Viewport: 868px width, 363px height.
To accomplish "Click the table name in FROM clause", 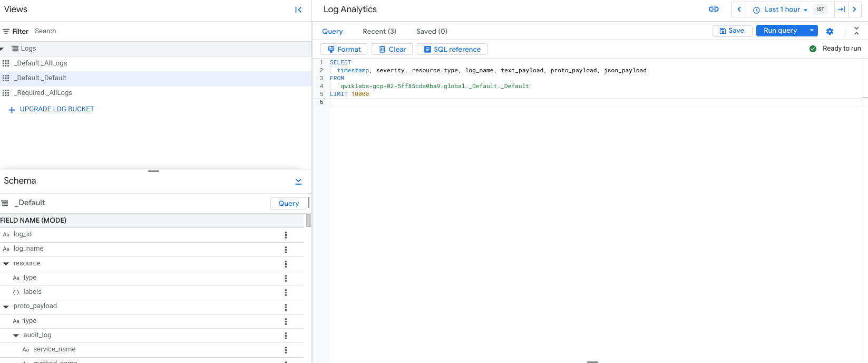I will pos(435,87).
